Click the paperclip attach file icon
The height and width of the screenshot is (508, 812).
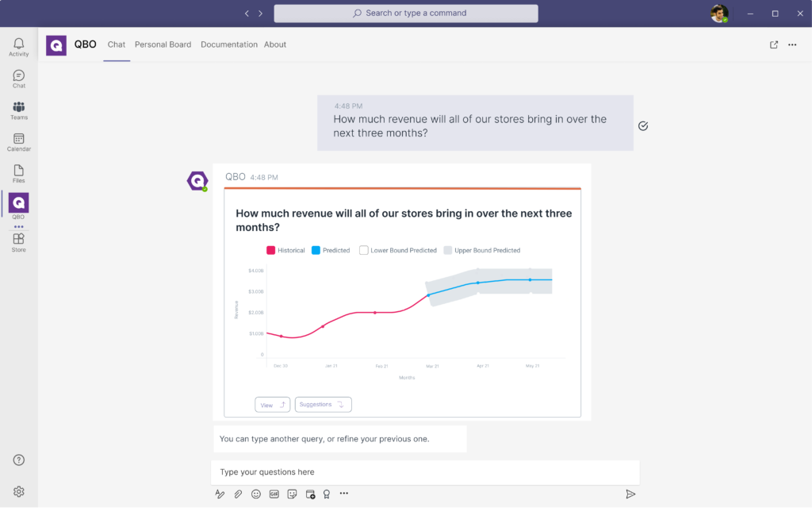click(x=238, y=494)
